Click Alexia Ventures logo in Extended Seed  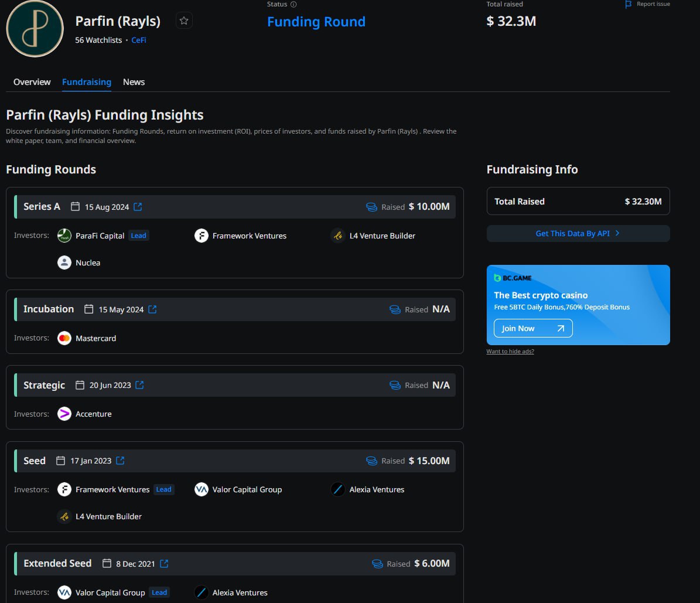(202, 592)
